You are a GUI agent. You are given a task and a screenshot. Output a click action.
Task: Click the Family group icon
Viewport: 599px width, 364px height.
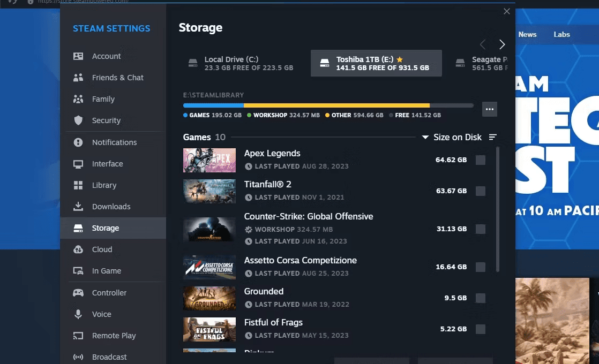coord(78,99)
